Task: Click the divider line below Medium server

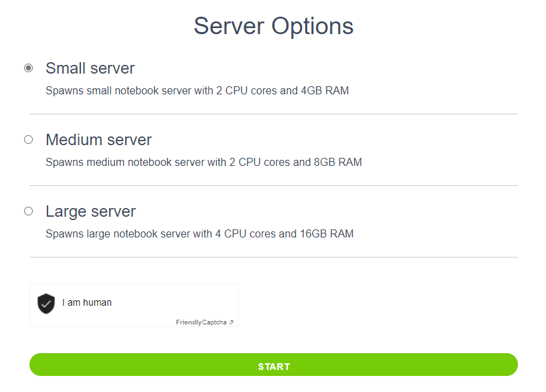Action: click(x=273, y=186)
